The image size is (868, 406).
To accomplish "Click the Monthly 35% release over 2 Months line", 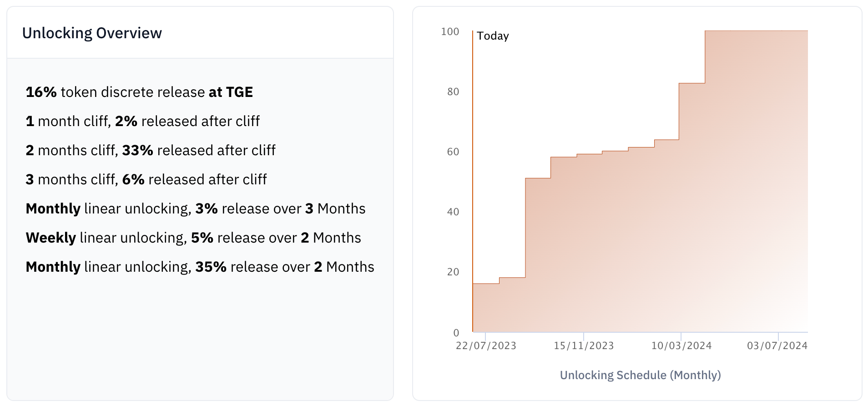I will [x=200, y=267].
